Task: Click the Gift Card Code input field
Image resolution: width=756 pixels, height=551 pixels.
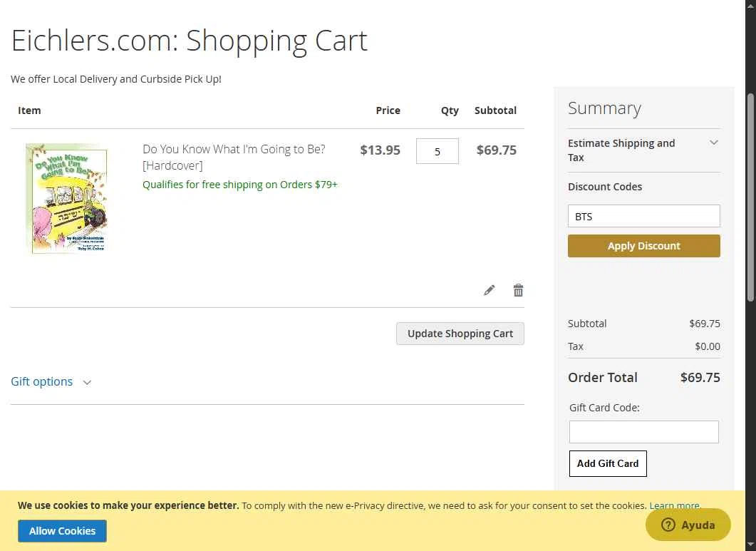Action: point(643,432)
